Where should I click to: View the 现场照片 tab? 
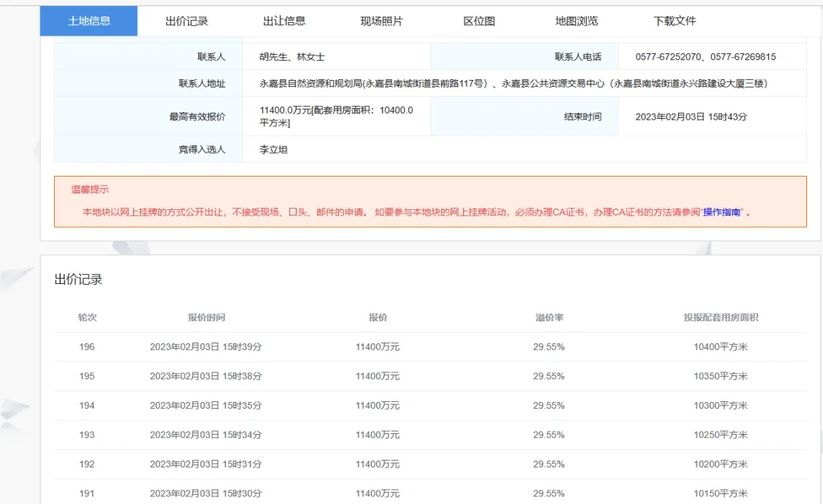coord(382,21)
